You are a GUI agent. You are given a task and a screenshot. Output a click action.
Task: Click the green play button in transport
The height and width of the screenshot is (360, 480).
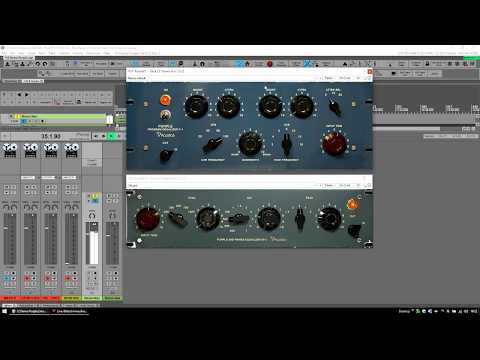(111, 136)
